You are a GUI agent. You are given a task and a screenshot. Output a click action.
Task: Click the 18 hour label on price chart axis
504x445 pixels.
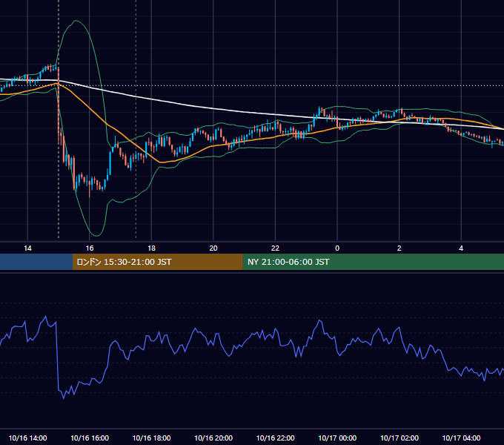(151, 248)
